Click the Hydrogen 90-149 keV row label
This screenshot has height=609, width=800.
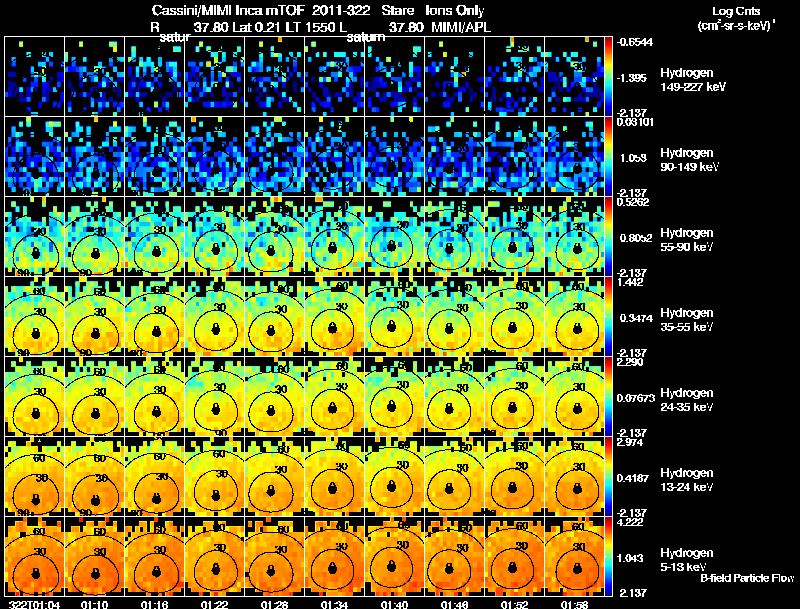(689, 160)
